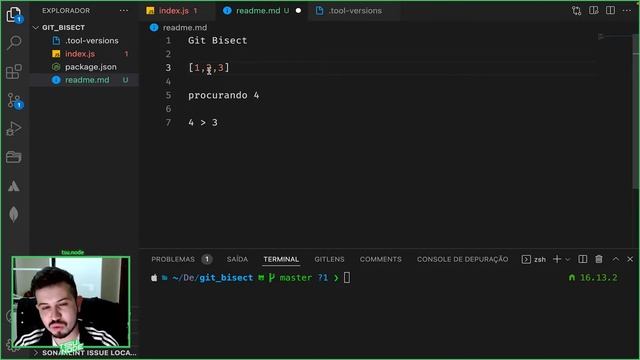Open the Explorer view in activity bar
This screenshot has height=360, width=640.
coord(14,15)
